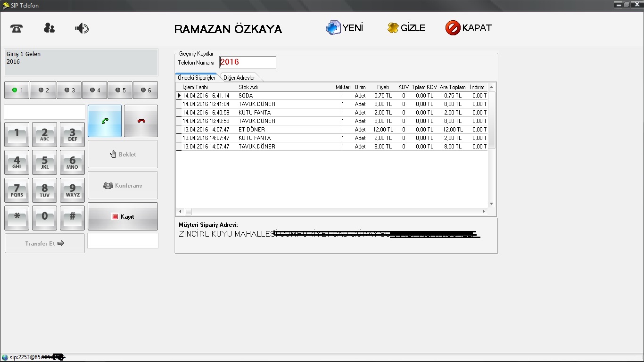Click the speaker volume icon
The width and height of the screenshot is (644, 362).
[x=82, y=29]
